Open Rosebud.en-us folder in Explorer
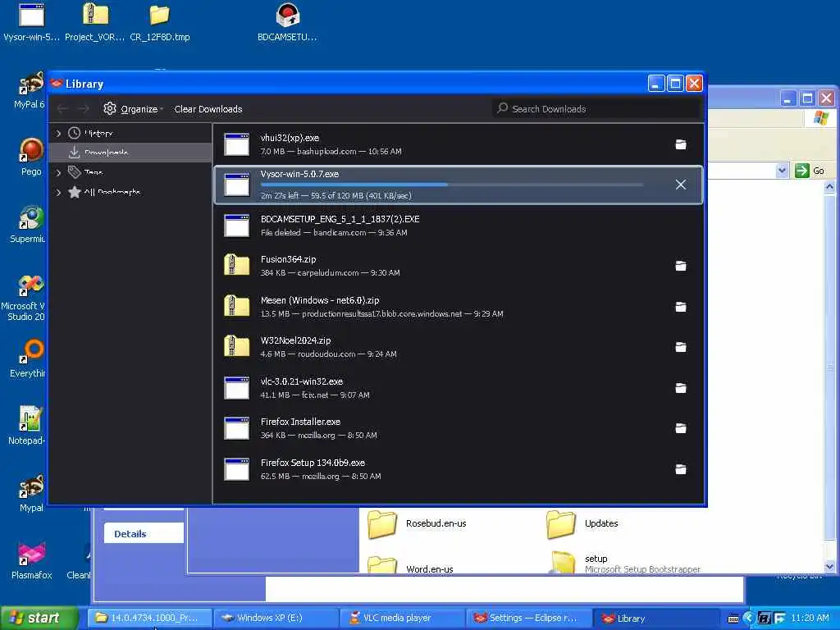This screenshot has height=630, width=840. click(x=418, y=524)
